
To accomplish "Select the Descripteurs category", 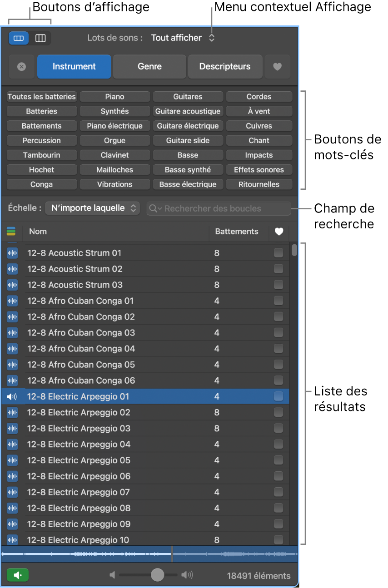I will (x=225, y=66).
